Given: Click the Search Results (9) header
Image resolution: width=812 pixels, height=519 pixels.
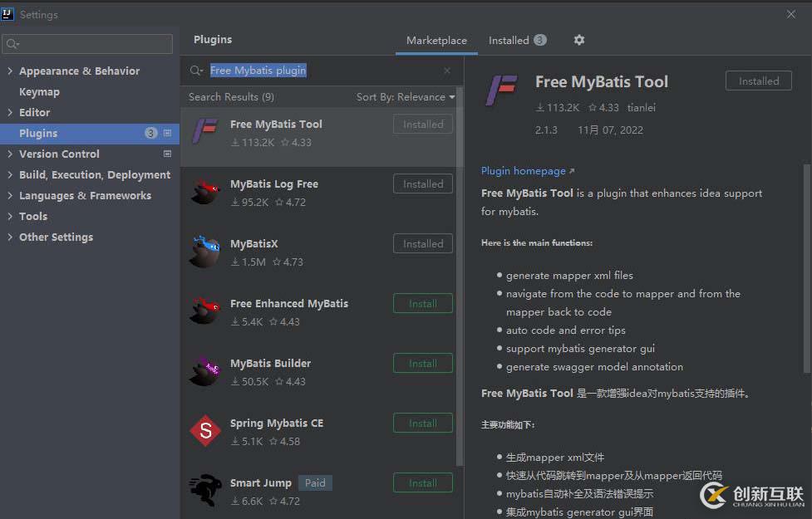Looking at the screenshot, I should (231, 97).
